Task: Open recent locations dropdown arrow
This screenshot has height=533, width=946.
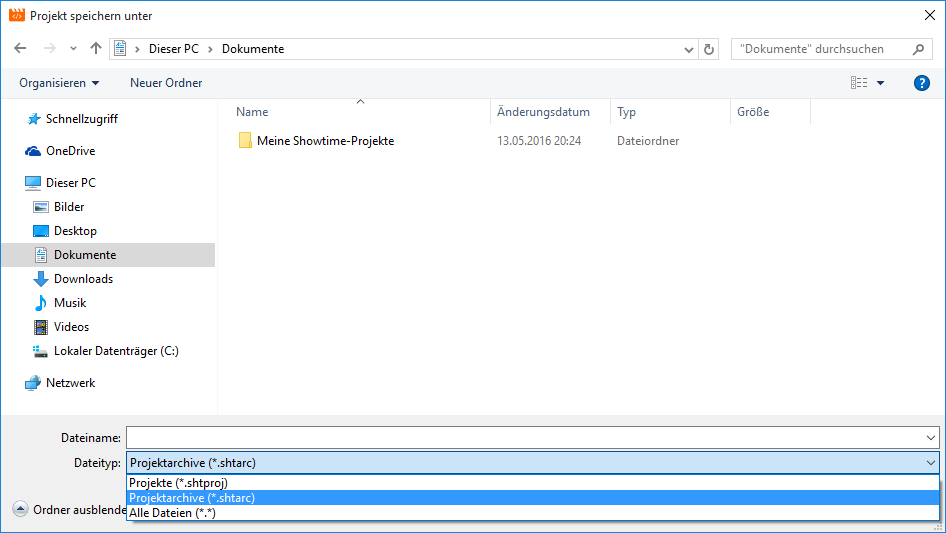Action: pyautogui.click(x=73, y=49)
